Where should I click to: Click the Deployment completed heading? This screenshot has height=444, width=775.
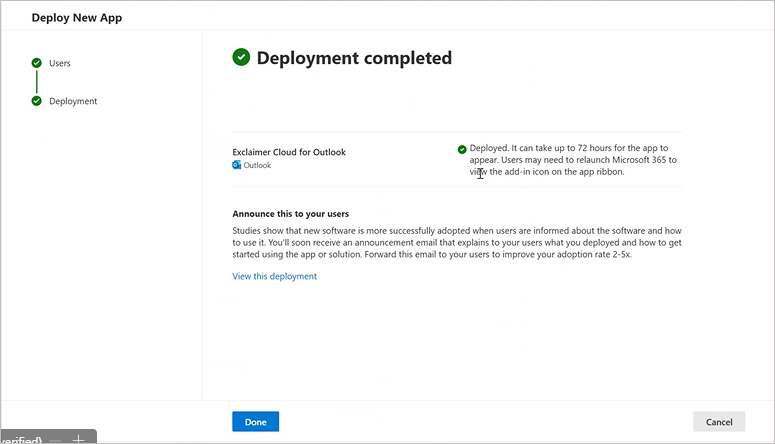click(354, 58)
